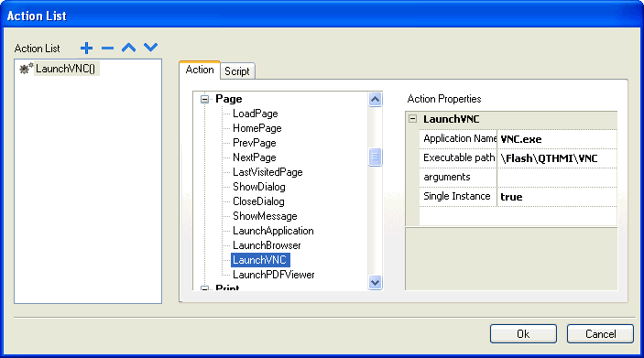Edit the Application Name value VNC.exe
Screen dimensions: 644x358
(x=557, y=139)
